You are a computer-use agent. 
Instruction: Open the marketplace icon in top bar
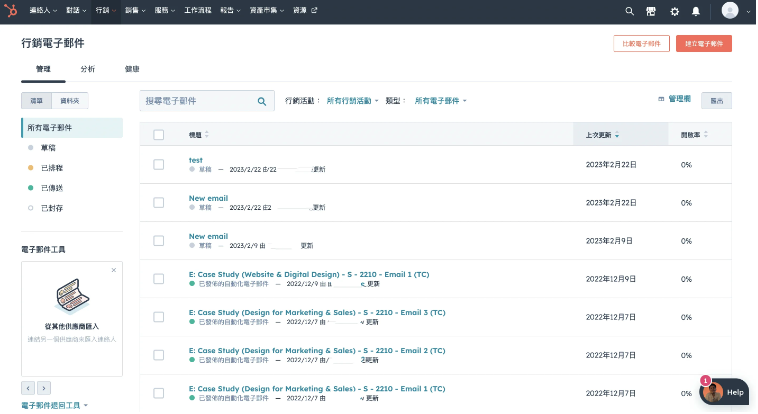point(652,11)
